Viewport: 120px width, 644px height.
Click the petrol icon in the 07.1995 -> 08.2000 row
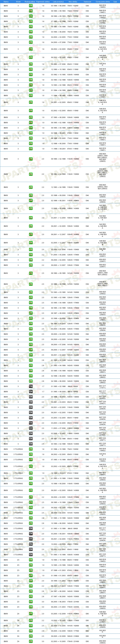click(x=31, y=118)
